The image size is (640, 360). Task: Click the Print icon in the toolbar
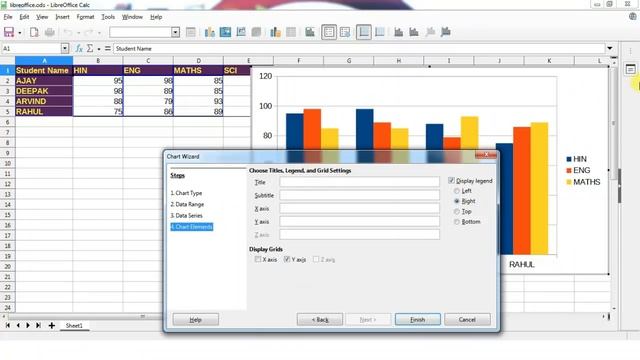tap(50, 32)
